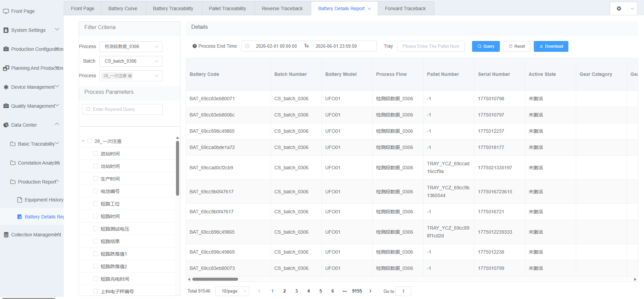Click the clock icon in date range field
Viewport: 644px width, 299px height.
pos(247,46)
